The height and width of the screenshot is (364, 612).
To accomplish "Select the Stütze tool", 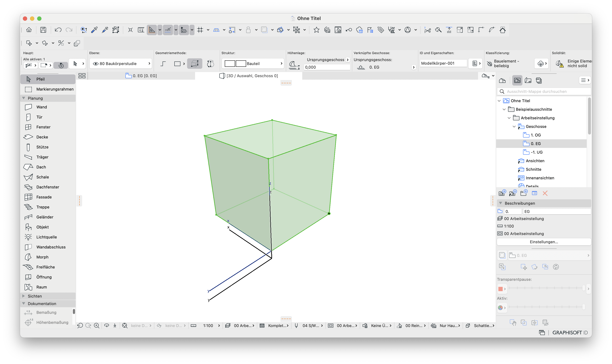I will click(x=48, y=147).
